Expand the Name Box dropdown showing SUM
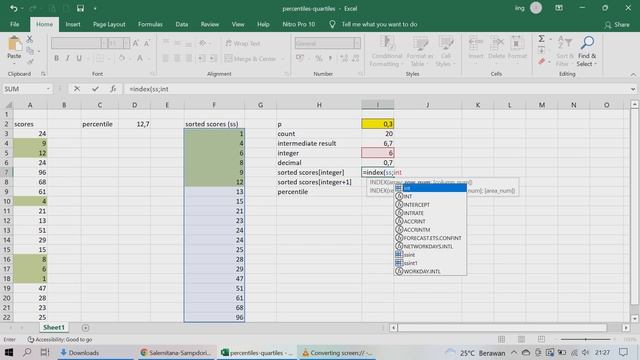The width and height of the screenshot is (640, 360). (x=48, y=89)
